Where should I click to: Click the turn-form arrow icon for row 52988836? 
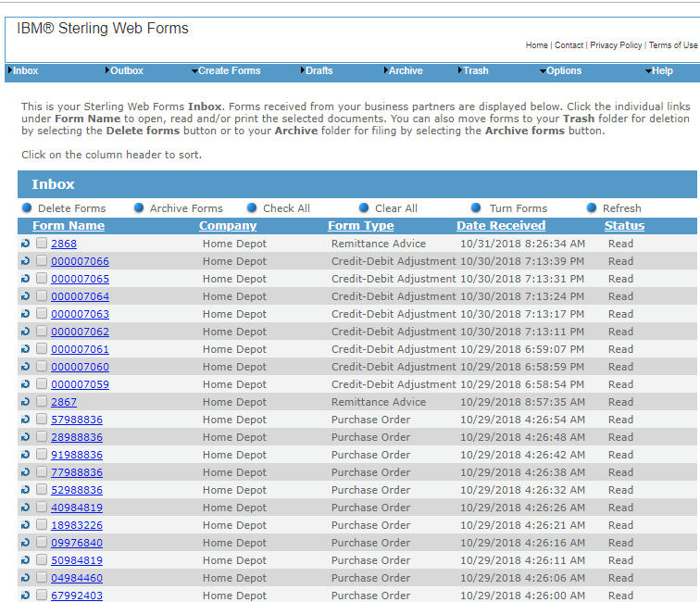point(25,490)
